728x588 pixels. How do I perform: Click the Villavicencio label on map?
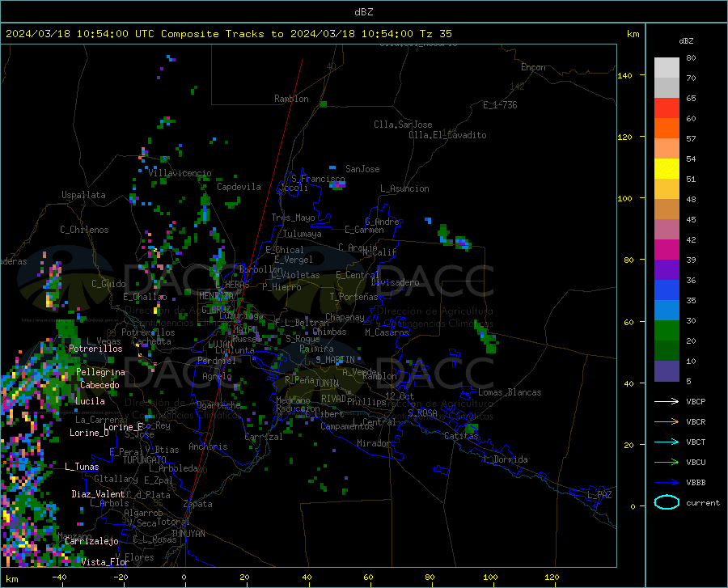click(x=180, y=173)
